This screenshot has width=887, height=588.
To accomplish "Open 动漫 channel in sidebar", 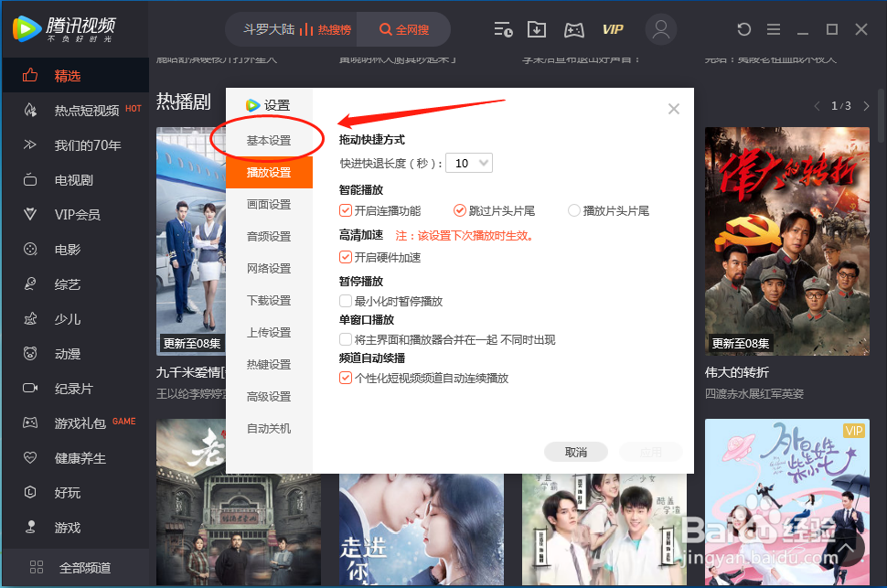I will click(76, 354).
